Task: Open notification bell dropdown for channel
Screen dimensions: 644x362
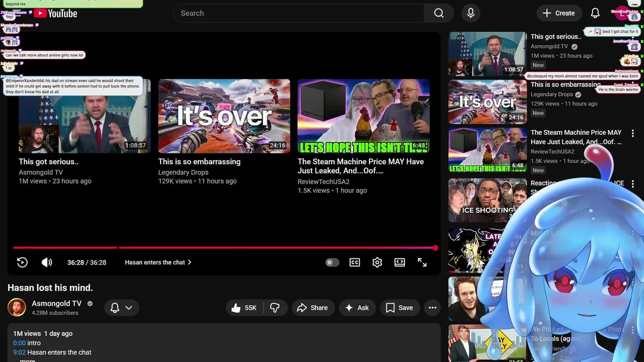Action: coord(122,308)
